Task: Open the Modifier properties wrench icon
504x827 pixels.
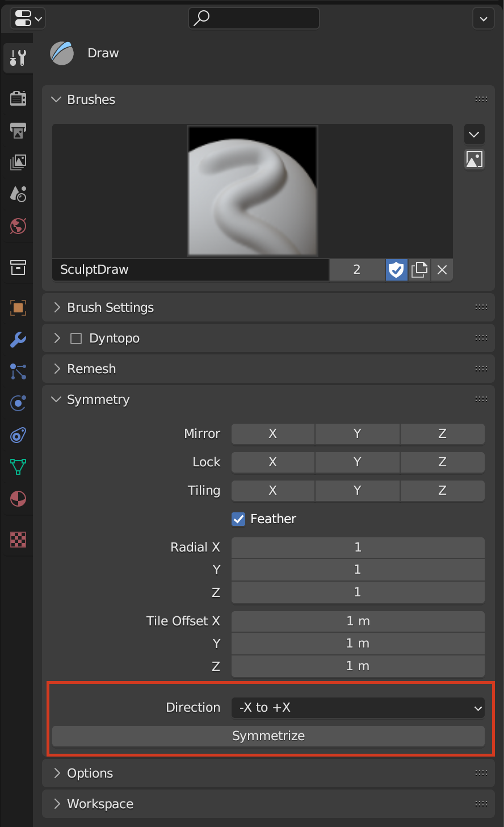Action: coord(18,340)
